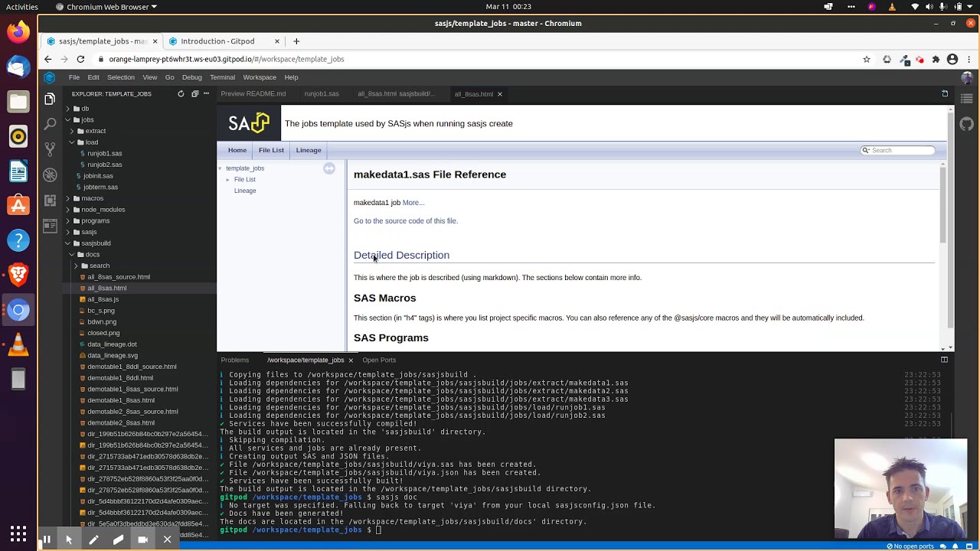Expand the db folder
This screenshot has height=551, width=980.
tap(85, 109)
